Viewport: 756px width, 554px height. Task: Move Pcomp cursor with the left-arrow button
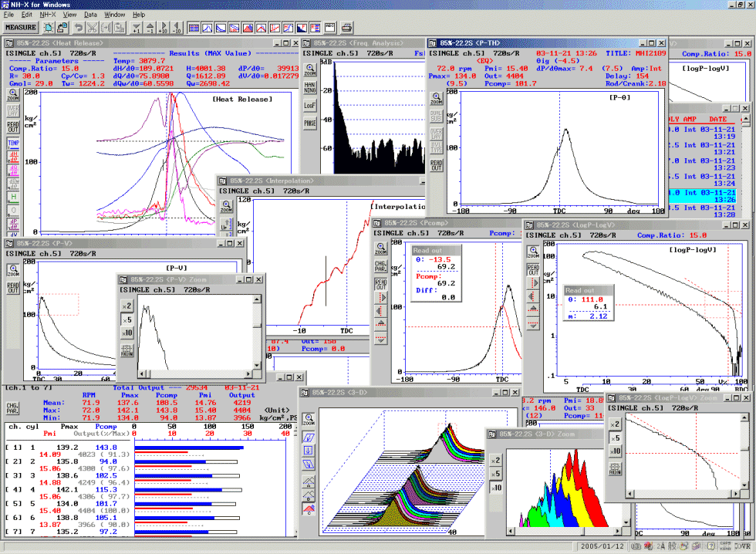(x=381, y=311)
